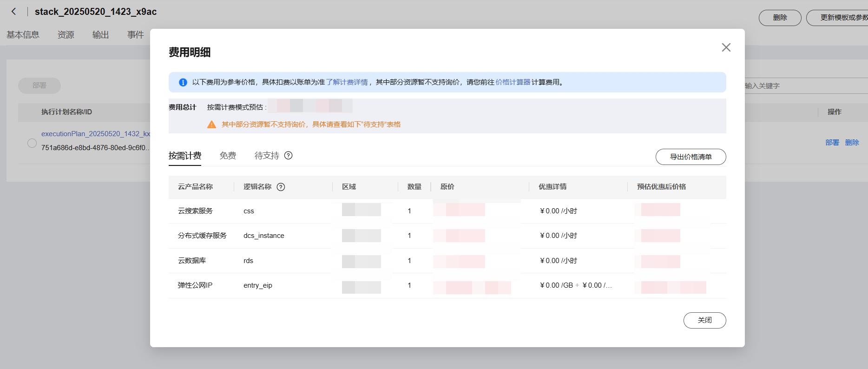This screenshot has width=868, height=369.
Task: Click the 删除 button in the page header
Action: pos(780,18)
